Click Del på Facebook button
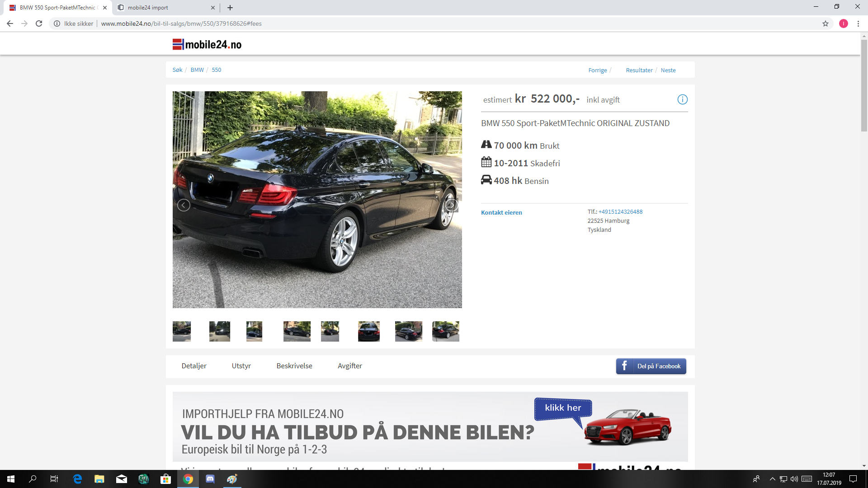Screen dimensions: 868x488 (651, 366)
